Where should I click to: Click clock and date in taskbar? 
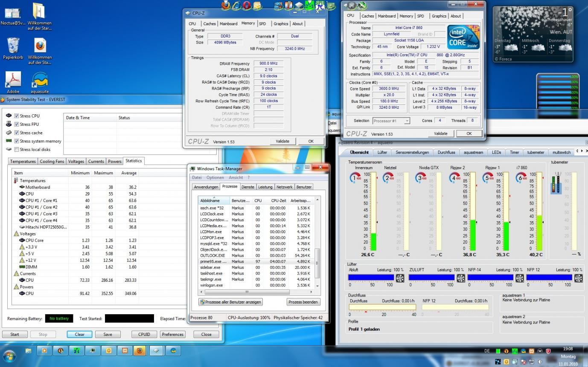(x=568, y=356)
